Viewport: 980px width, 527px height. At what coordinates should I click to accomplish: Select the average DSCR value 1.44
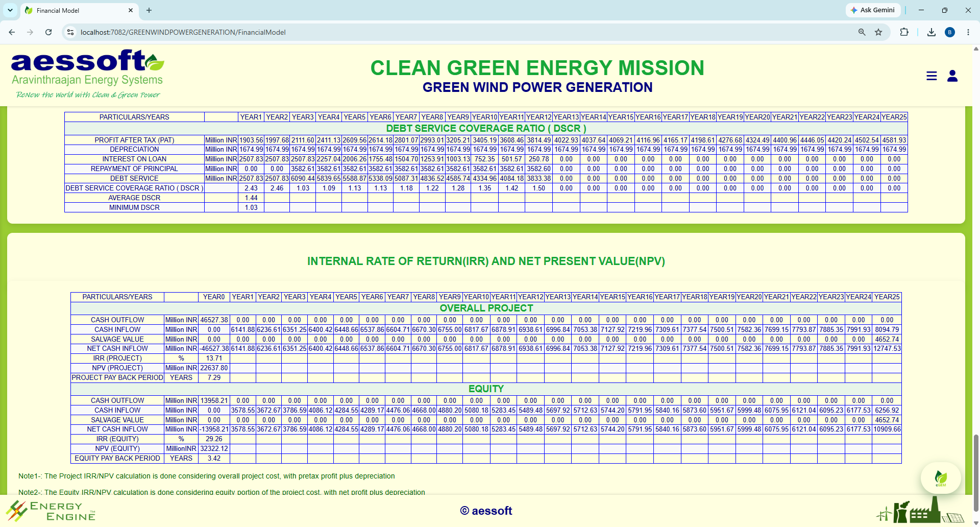coord(251,198)
